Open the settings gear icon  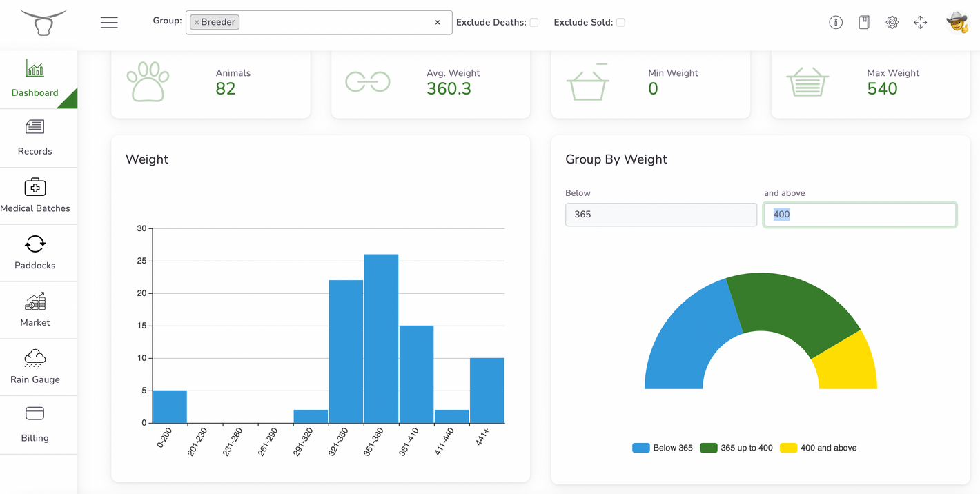[892, 23]
